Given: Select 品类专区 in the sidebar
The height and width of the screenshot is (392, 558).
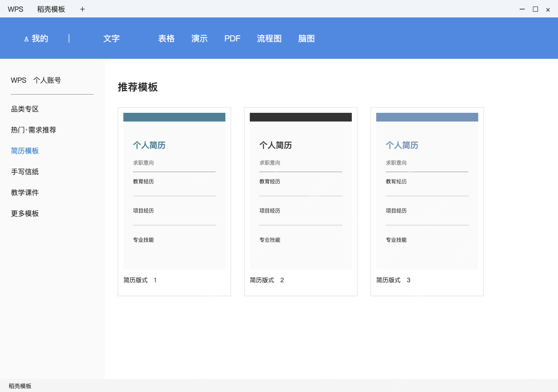Looking at the screenshot, I should (25, 109).
